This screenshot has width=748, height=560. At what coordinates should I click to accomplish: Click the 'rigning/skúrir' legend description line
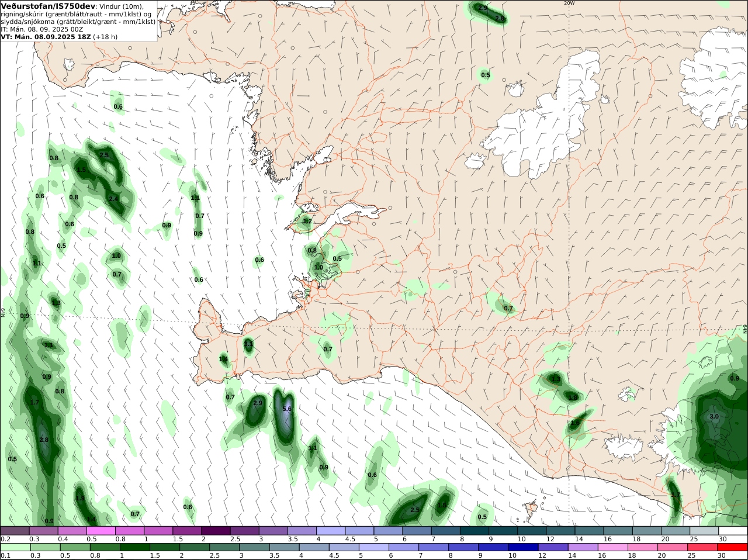(x=76, y=14)
